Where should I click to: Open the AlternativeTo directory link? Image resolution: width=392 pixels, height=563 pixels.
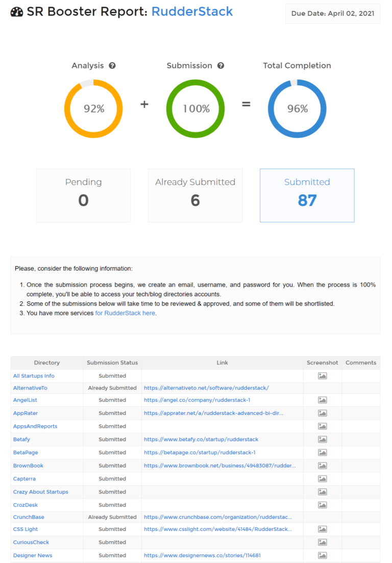pyautogui.click(x=30, y=388)
